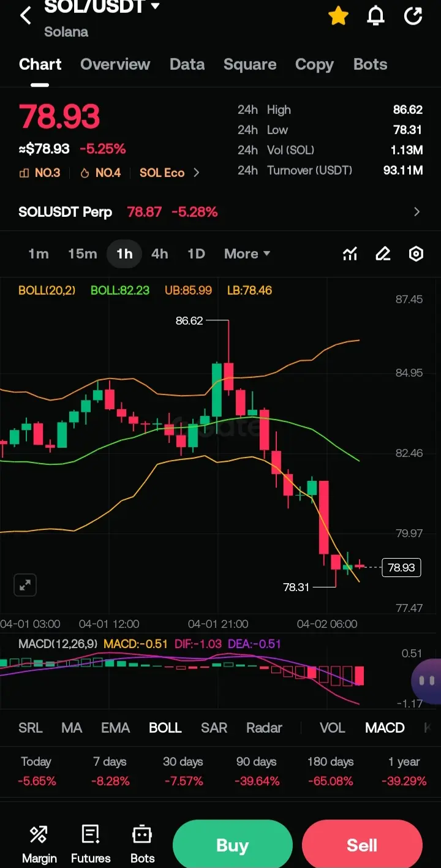The height and width of the screenshot is (868, 441).
Task: Tap the 30 days -7.57% performance
Action: (x=183, y=771)
